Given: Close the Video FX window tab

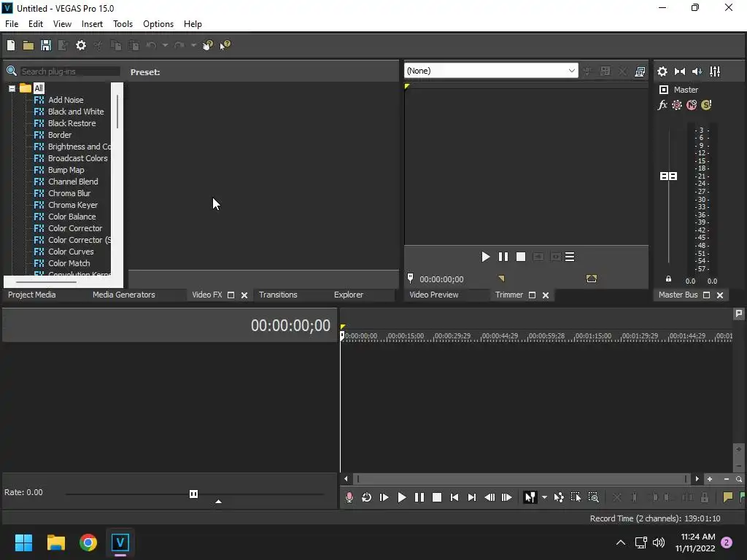Looking at the screenshot, I should (x=244, y=295).
